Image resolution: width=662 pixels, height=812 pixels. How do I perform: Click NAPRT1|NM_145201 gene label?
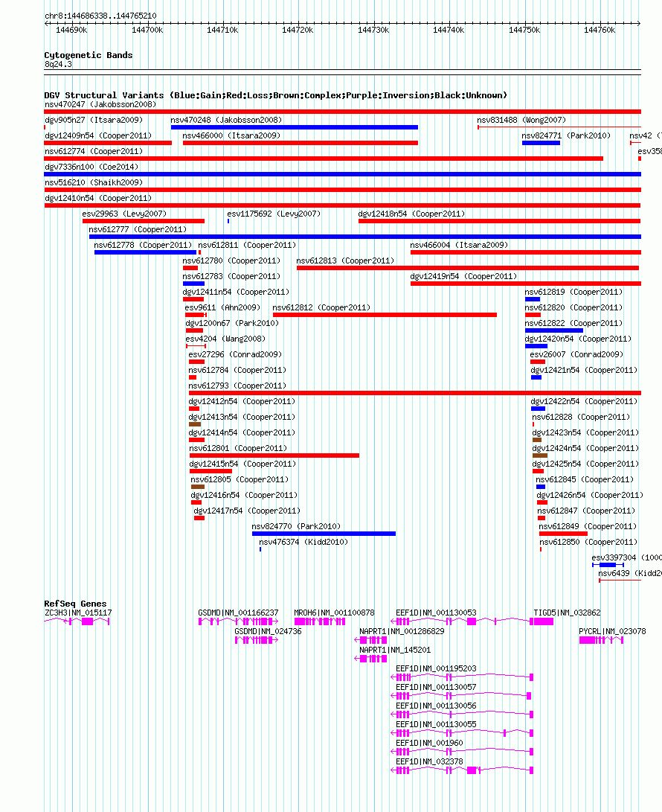395,650
